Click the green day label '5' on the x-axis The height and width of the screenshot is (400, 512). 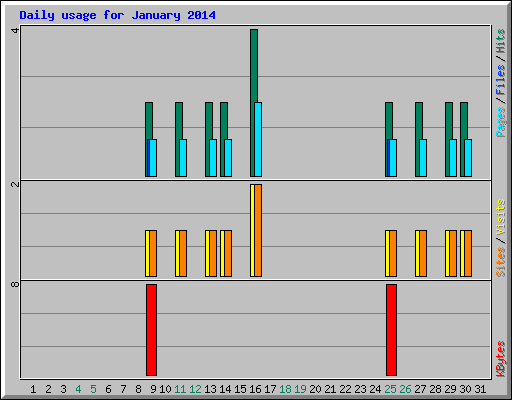click(x=93, y=389)
